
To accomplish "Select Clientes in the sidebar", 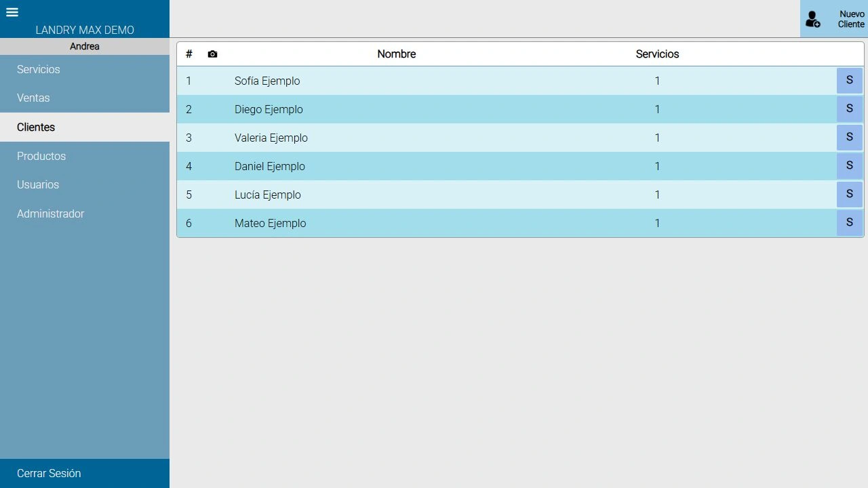I will pos(85,127).
